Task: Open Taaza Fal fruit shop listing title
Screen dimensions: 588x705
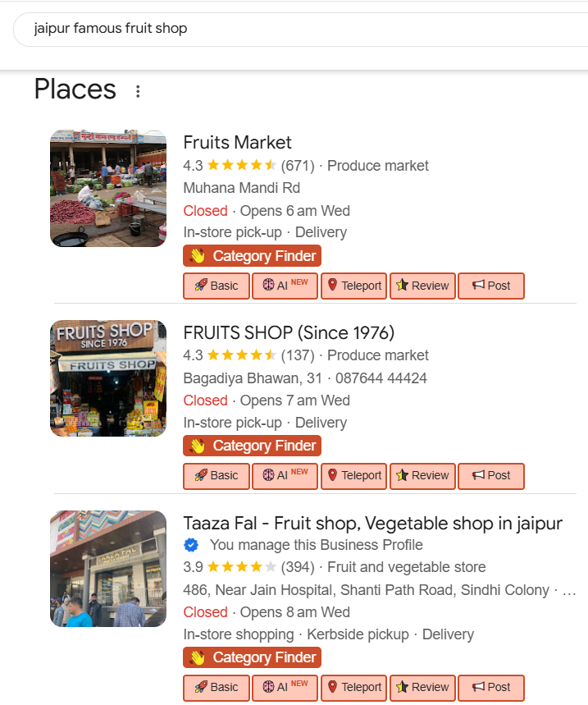Action: click(x=372, y=523)
